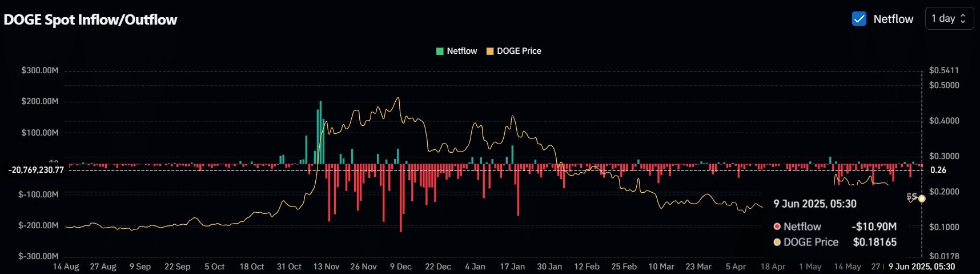Click the DOGE Price legend label

tap(519, 51)
